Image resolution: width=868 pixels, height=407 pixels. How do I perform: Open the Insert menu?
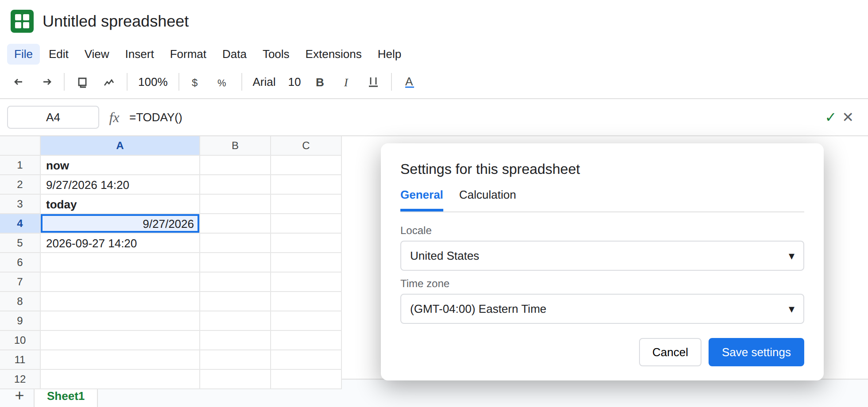coord(139,54)
